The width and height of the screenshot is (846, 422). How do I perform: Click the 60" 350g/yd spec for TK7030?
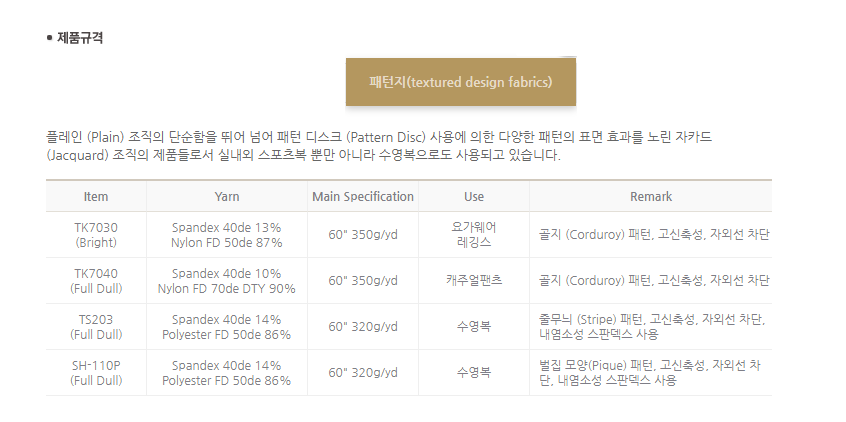tap(363, 235)
